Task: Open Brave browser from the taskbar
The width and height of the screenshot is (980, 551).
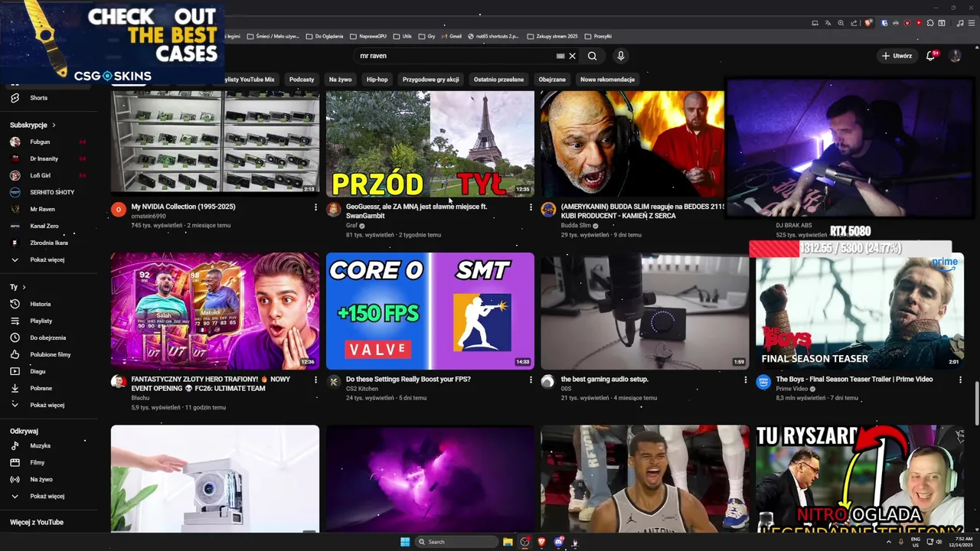Action: 541,542
